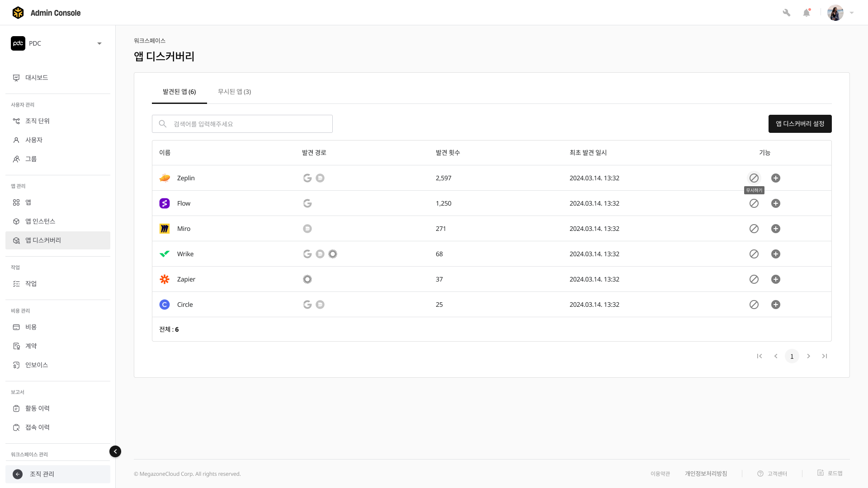
Task: Open 작업 menu item in the sidebar
Action: tap(58, 284)
